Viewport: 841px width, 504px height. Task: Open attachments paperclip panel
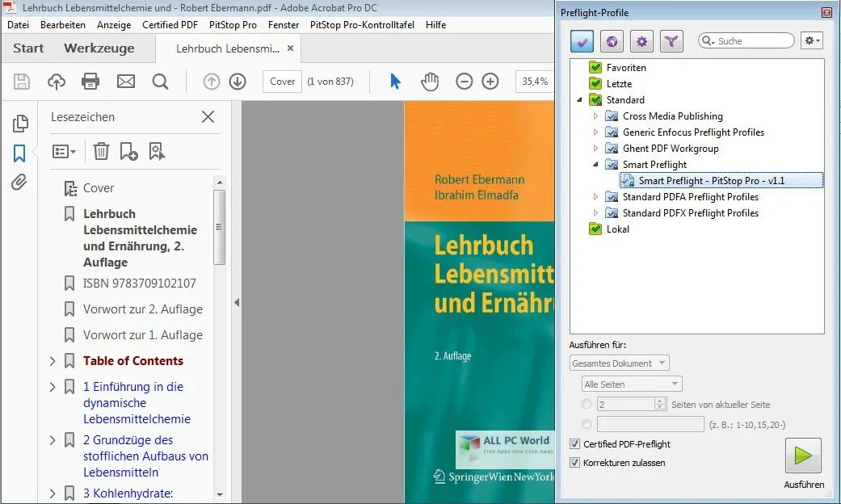point(19,183)
